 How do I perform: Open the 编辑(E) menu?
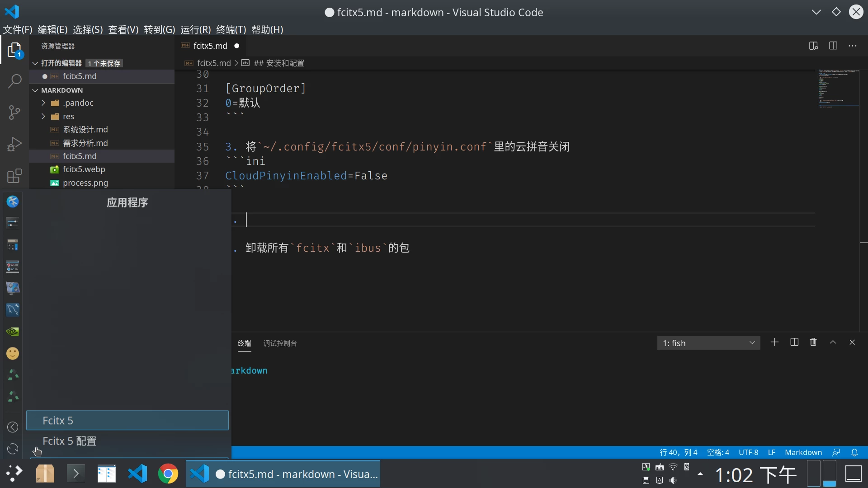click(x=52, y=29)
